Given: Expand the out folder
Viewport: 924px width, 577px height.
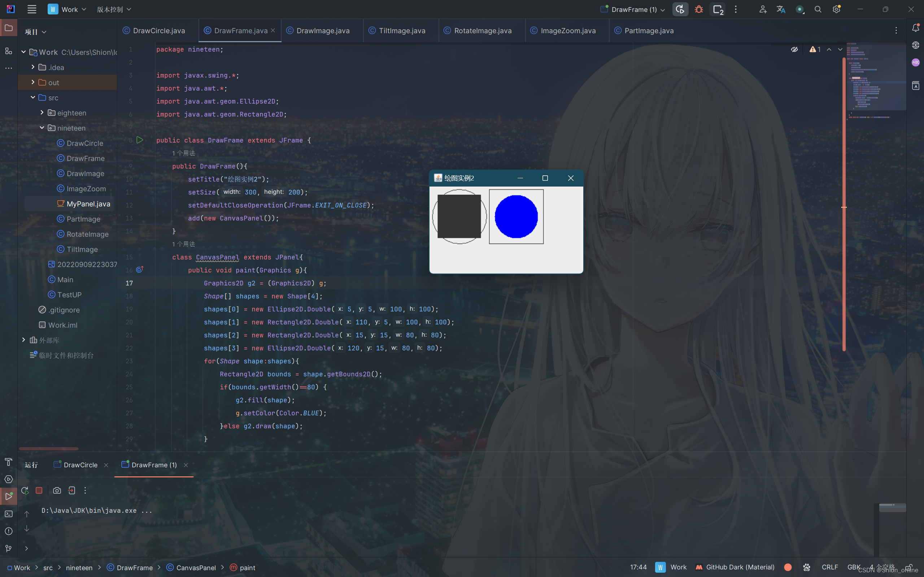Looking at the screenshot, I should pos(33,82).
